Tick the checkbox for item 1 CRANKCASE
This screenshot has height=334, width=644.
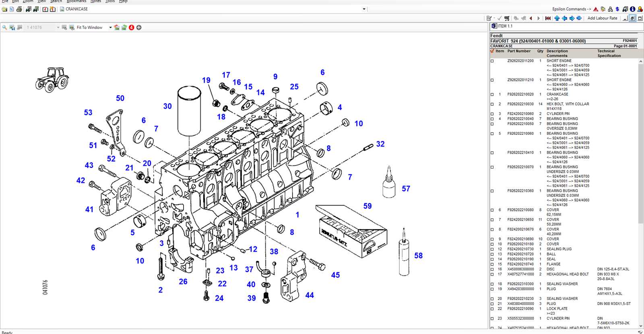492,95
